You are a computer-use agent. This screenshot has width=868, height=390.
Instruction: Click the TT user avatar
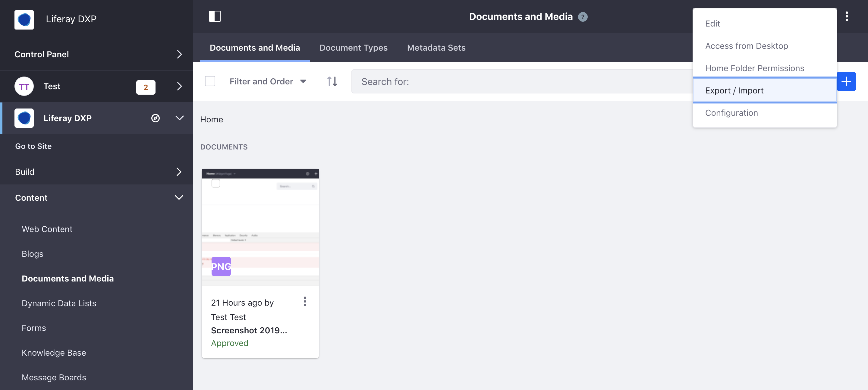(x=24, y=86)
